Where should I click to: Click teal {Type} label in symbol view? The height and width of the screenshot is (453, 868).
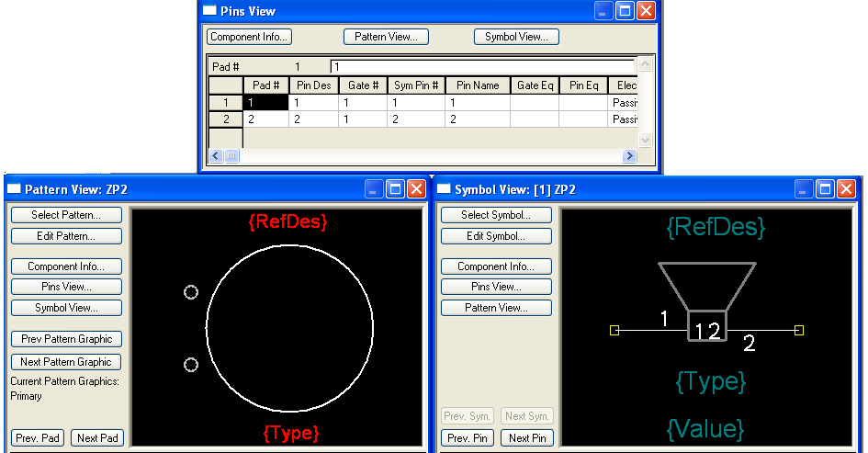[x=711, y=381]
